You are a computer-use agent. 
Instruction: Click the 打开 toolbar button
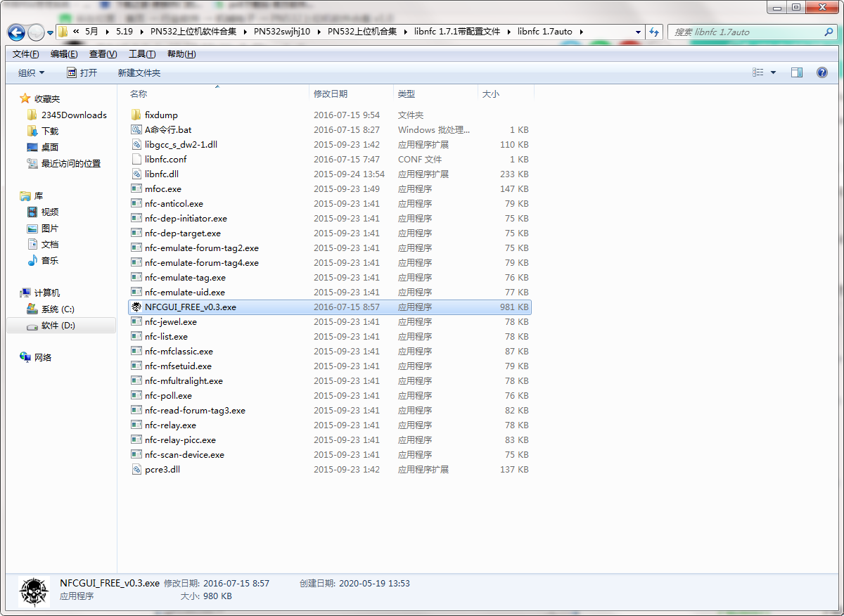82,72
